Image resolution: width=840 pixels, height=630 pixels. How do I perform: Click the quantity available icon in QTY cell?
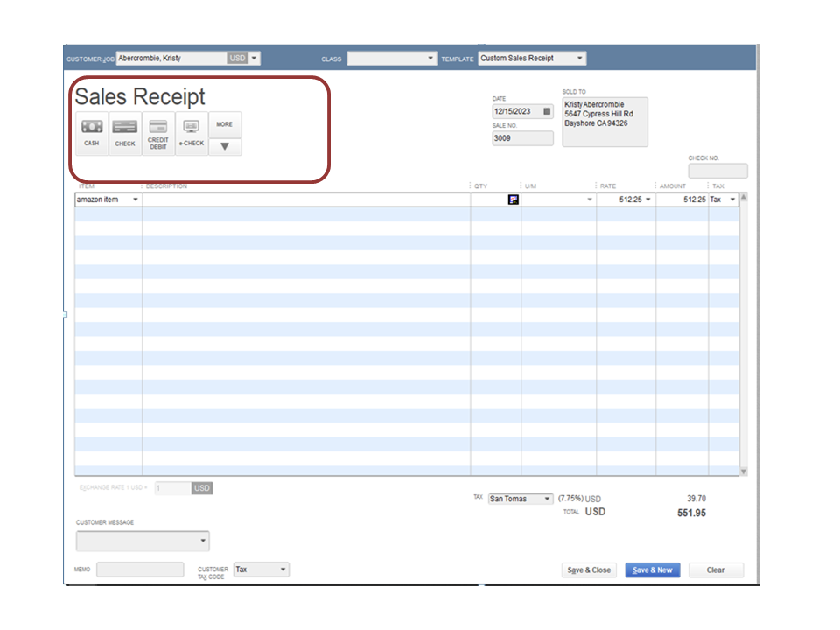(514, 199)
